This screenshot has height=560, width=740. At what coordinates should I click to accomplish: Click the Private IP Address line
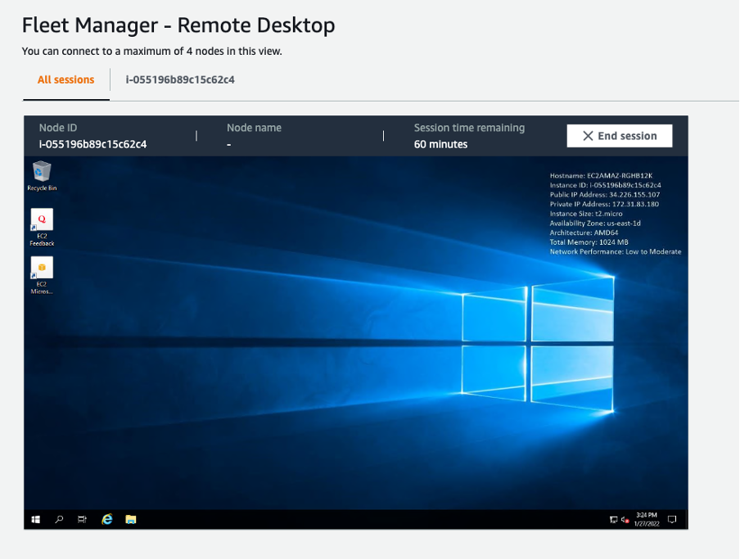604,204
